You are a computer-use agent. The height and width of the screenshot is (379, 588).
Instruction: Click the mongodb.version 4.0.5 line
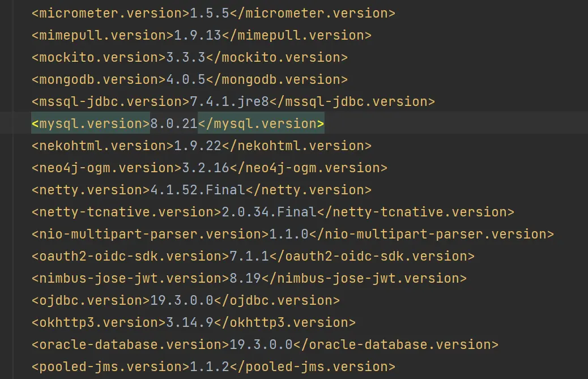[x=190, y=80]
